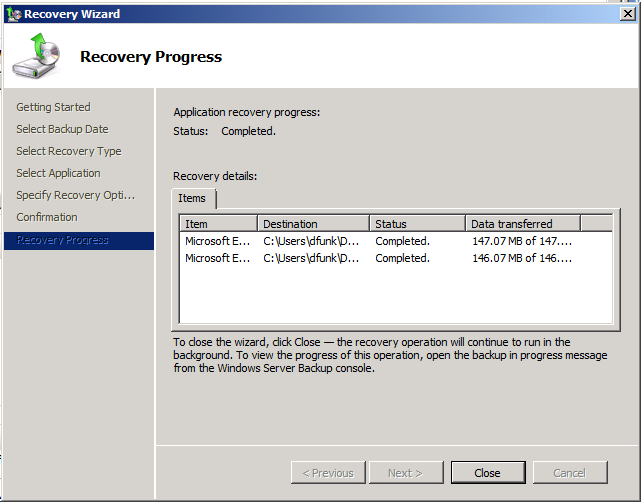This screenshot has height=502, width=641.
Task: Click the Recovery Wizard title bar icon
Action: 12,13
